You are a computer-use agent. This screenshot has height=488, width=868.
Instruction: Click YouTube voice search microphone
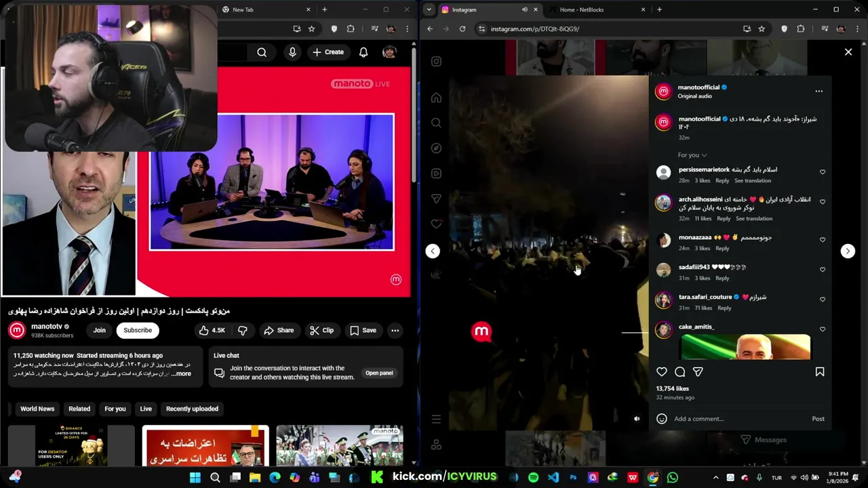coord(292,52)
